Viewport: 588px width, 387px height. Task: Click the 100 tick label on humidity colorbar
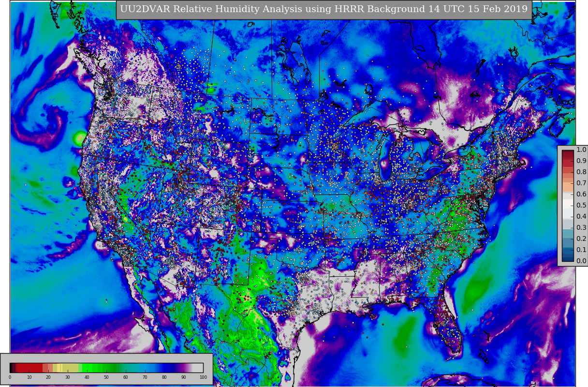tap(203, 377)
